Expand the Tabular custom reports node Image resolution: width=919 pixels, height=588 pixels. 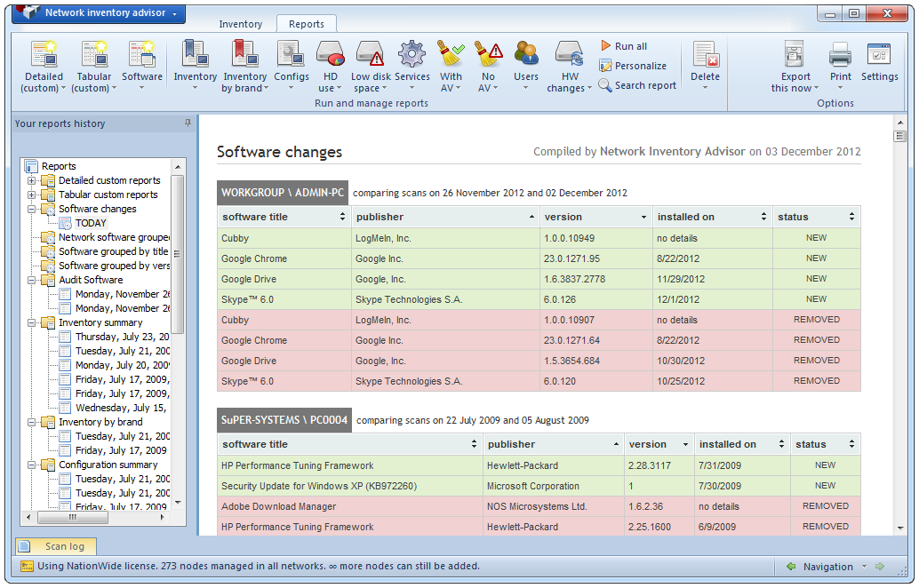tap(32, 195)
